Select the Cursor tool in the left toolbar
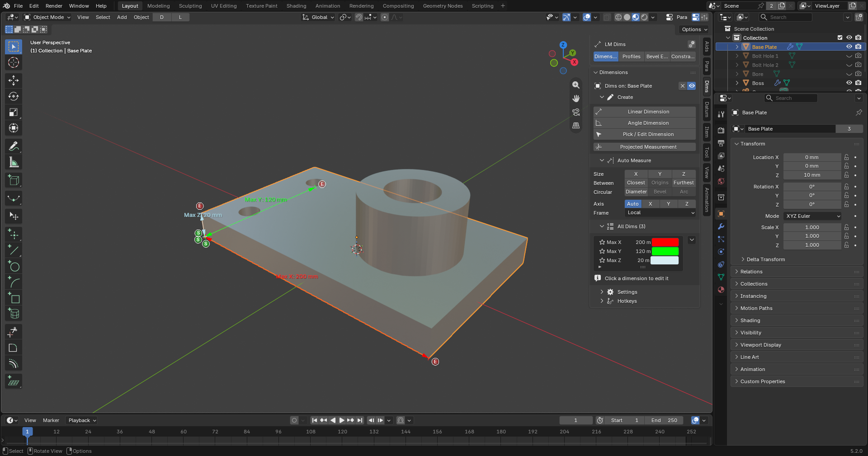Screen dimensions: 868x456 coord(14,62)
